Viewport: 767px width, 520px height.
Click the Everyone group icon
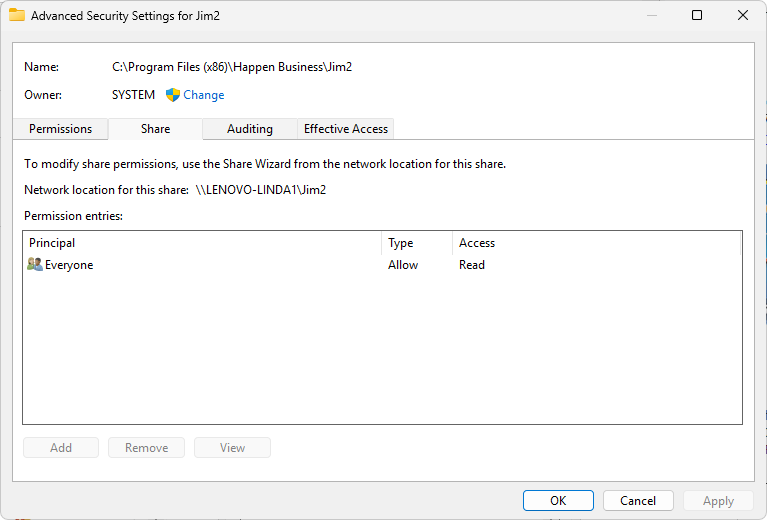(35, 265)
